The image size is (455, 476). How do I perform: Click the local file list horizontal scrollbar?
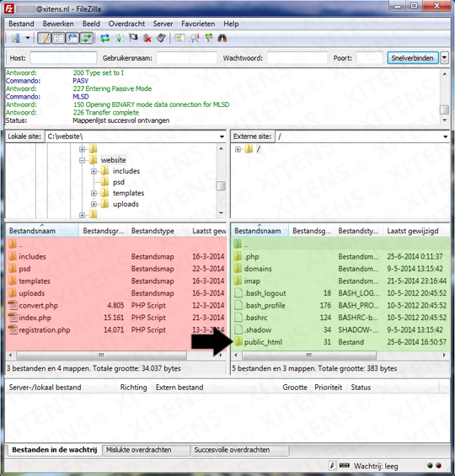click(101, 355)
